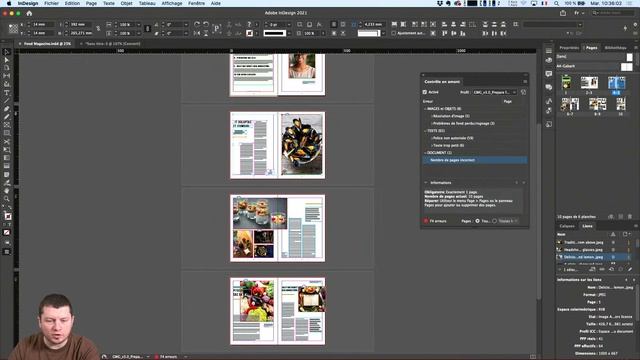This screenshot has width=640, height=360.
Task: Select the Hand tool
Action: click(7, 191)
